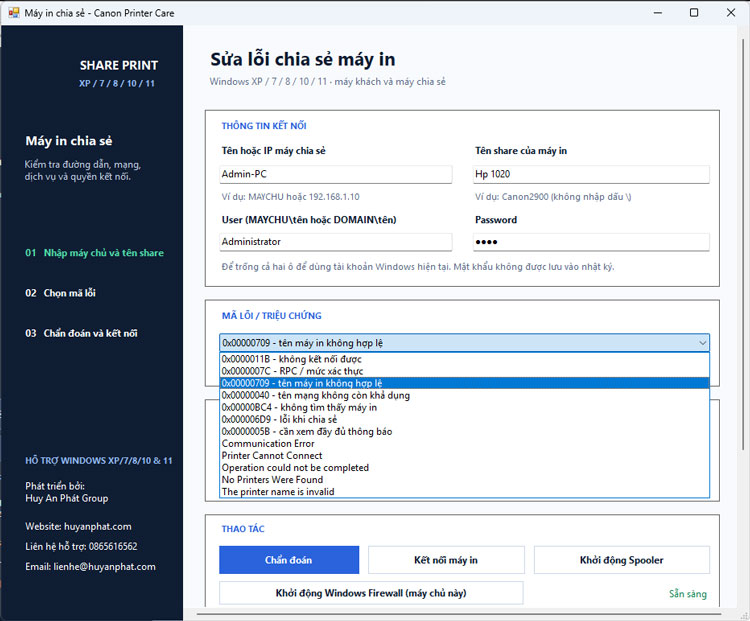Pick Printer Cannot Connect option

464,455
